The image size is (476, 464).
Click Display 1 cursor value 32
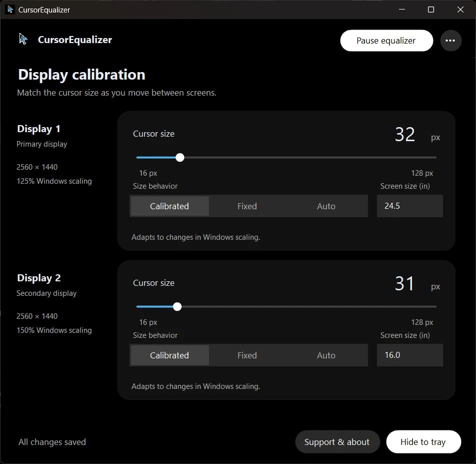pyautogui.click(x=404, y=134)
